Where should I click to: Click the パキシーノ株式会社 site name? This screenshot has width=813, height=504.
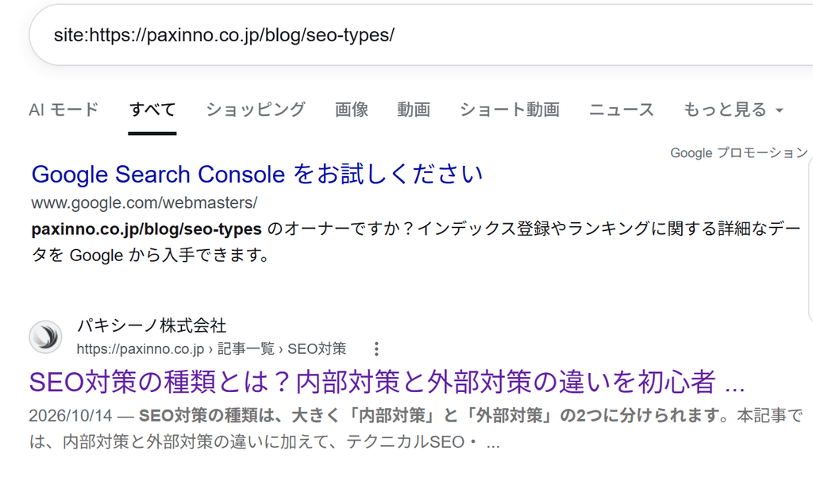(152, 325)
